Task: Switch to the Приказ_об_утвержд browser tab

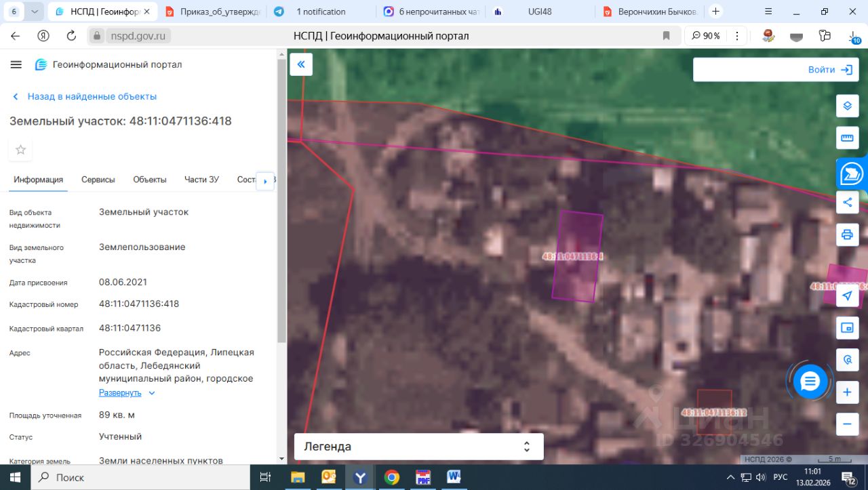Action: point(212,12)
